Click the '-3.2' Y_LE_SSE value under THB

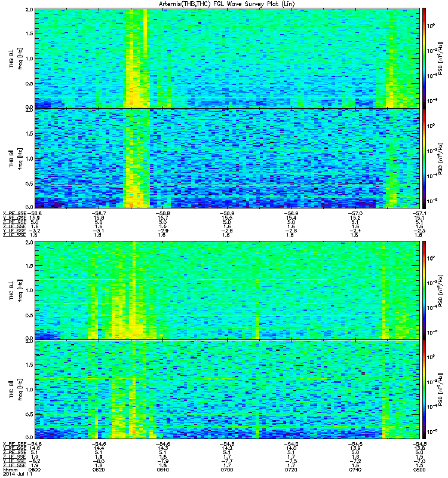[35, 231]
